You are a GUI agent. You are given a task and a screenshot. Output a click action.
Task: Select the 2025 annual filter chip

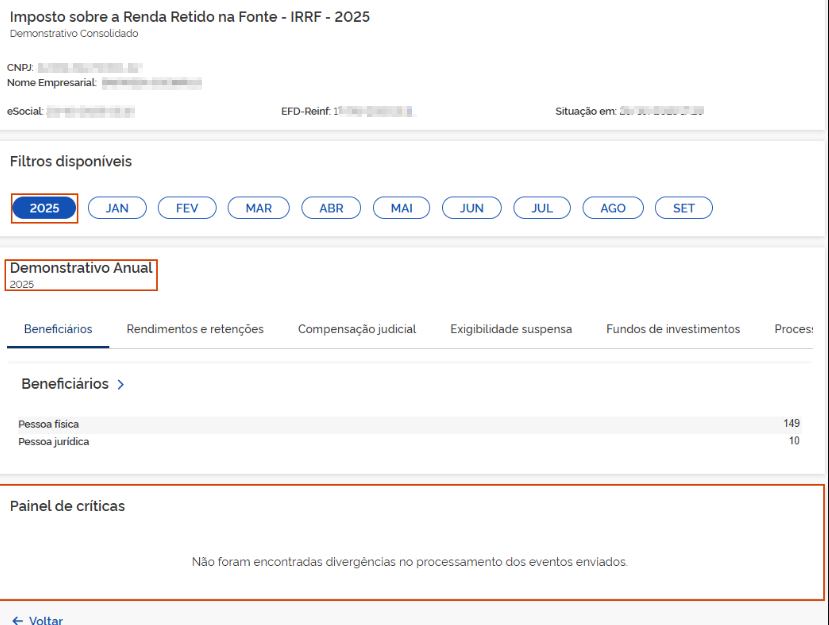[x=44, y=208]
